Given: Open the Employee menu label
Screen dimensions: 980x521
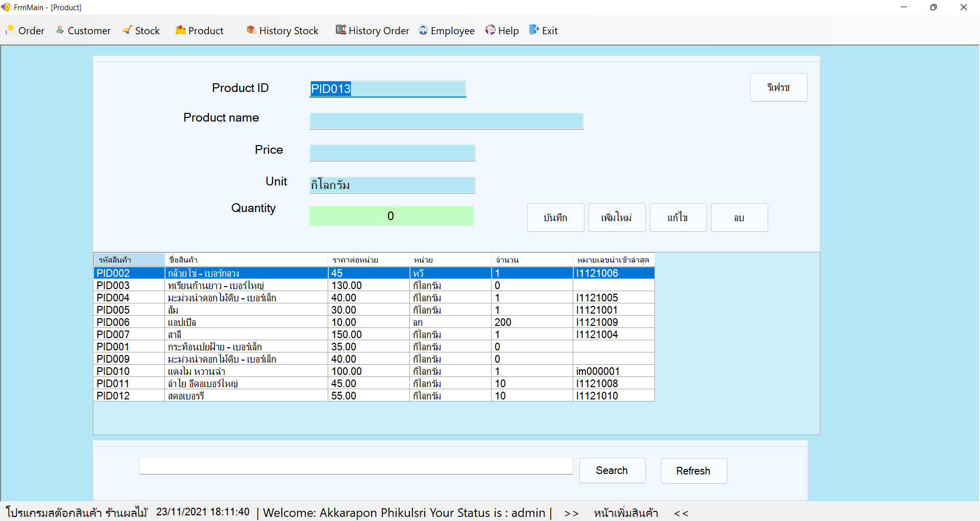Looking at the screenshot, I should pyautogui.click(x=453, y=31).
